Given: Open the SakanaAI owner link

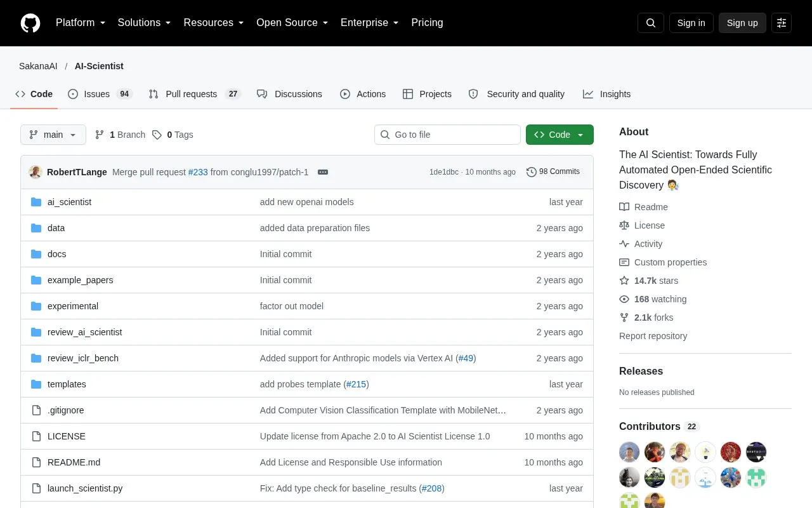Looking at the screenshot, I should [x=38, y=66].
